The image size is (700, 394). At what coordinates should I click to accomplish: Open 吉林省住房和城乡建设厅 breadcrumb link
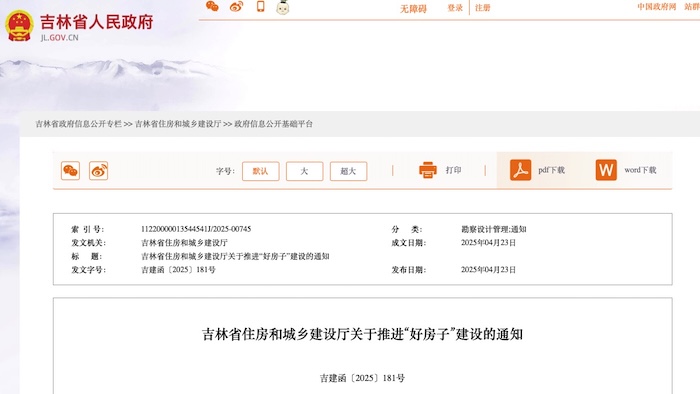pos(178,124)
